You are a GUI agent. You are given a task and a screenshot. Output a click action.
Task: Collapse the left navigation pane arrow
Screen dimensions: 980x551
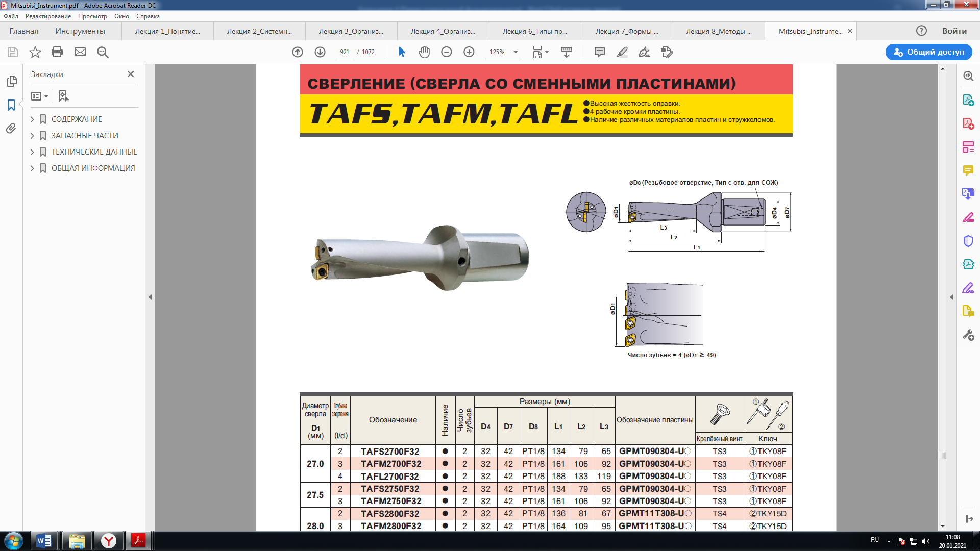150,297
